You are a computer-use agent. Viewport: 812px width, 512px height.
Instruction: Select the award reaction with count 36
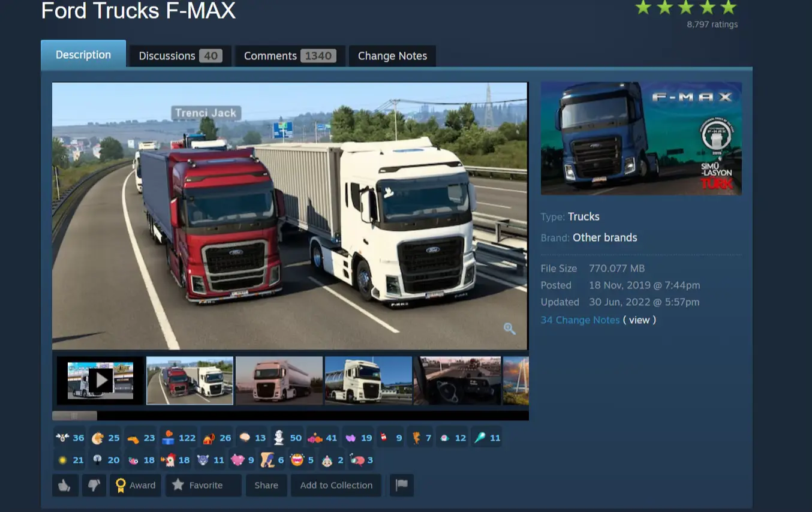tap(70, 438)
